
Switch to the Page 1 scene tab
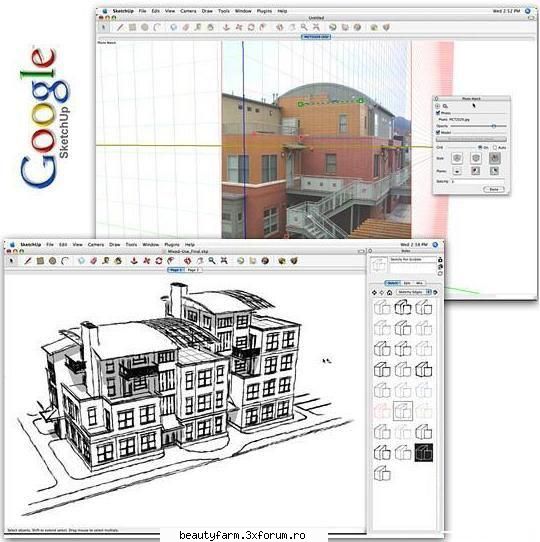point(176,270)
